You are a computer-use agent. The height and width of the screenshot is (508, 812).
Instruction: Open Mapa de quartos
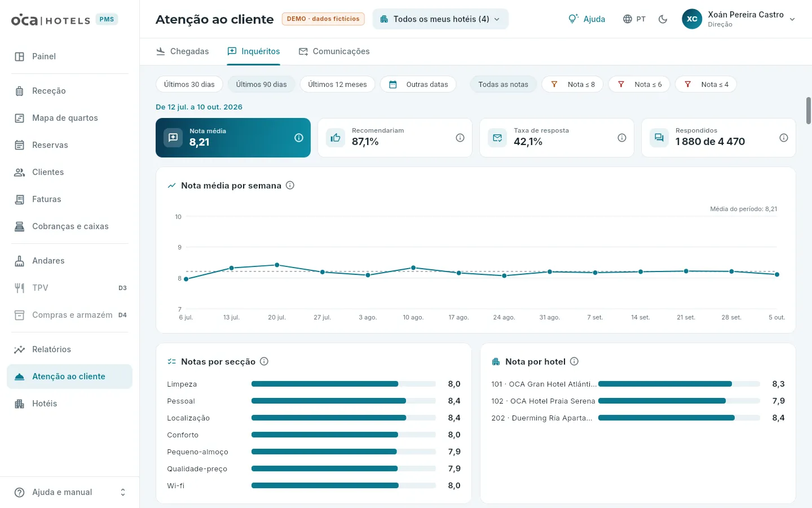pyautogui.click(x=69, y=118)
